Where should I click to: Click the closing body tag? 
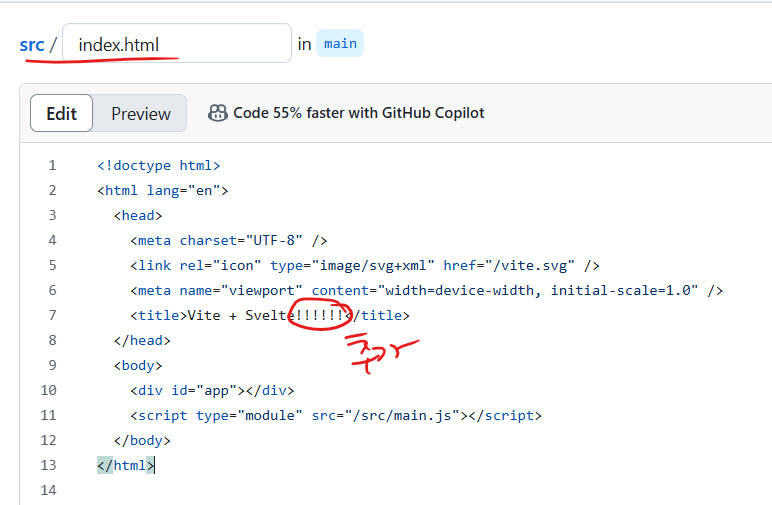[x=142, y=441]
